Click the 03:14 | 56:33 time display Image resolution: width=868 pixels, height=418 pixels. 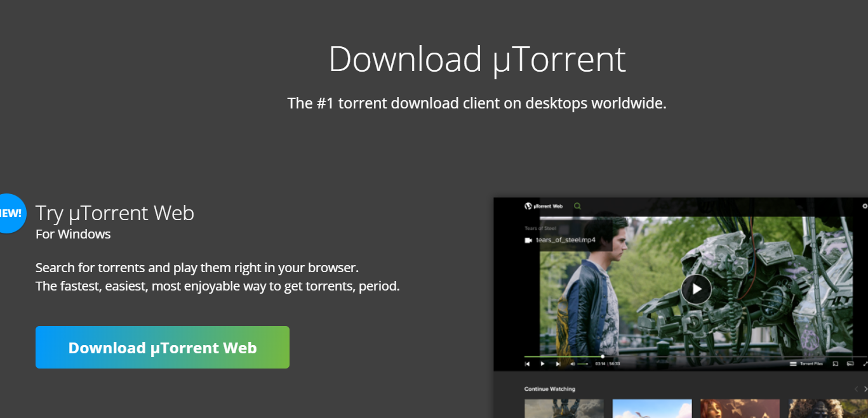click(x=608, y=364)
